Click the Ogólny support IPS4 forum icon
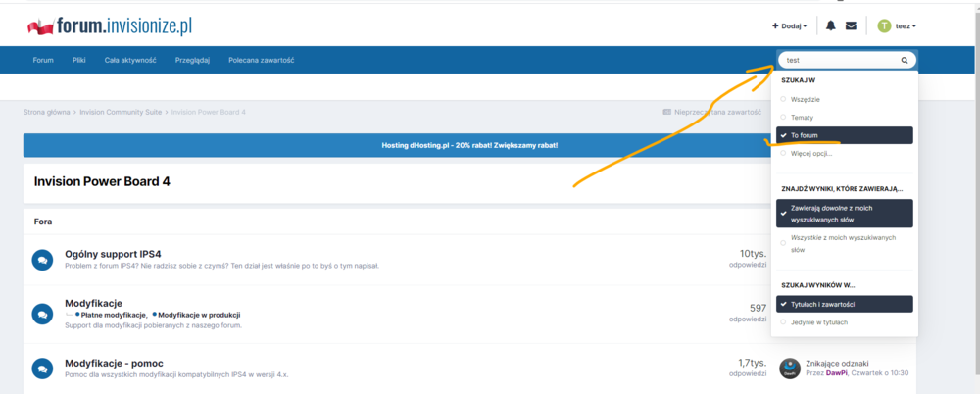The image size is (980, 394). click(42, 260)
